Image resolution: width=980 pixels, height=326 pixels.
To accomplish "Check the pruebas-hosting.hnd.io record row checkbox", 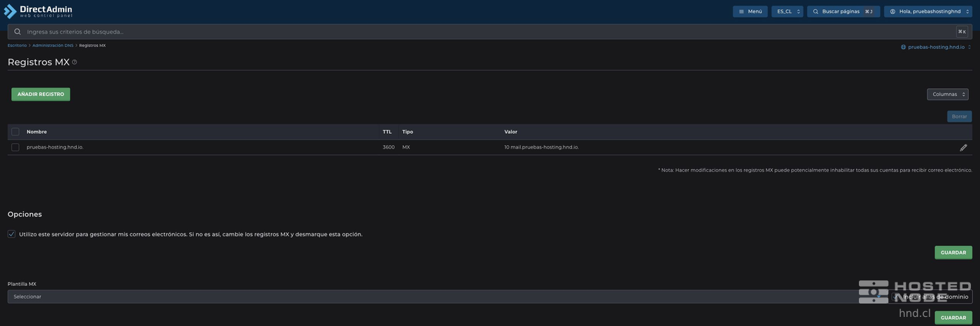I will click(15, 147).
